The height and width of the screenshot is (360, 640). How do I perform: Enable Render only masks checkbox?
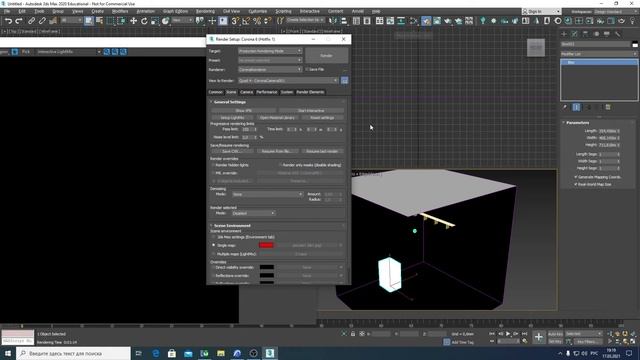[280, 165]
